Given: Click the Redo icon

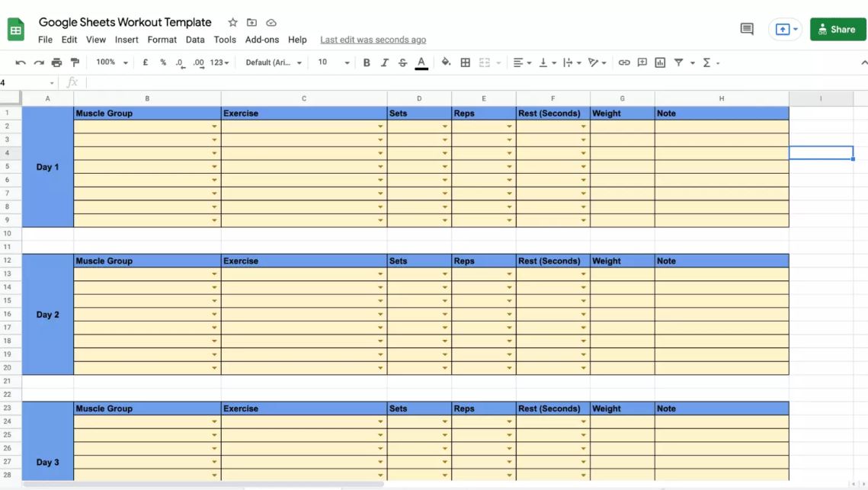Looking at the screenshot, I should click(x=39, y=62).
